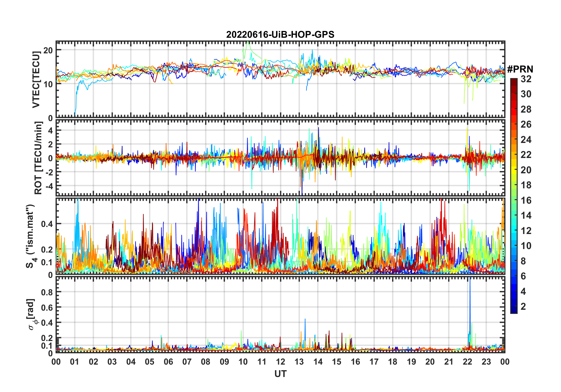Click the colorbar tick label 32

[526, 79]
